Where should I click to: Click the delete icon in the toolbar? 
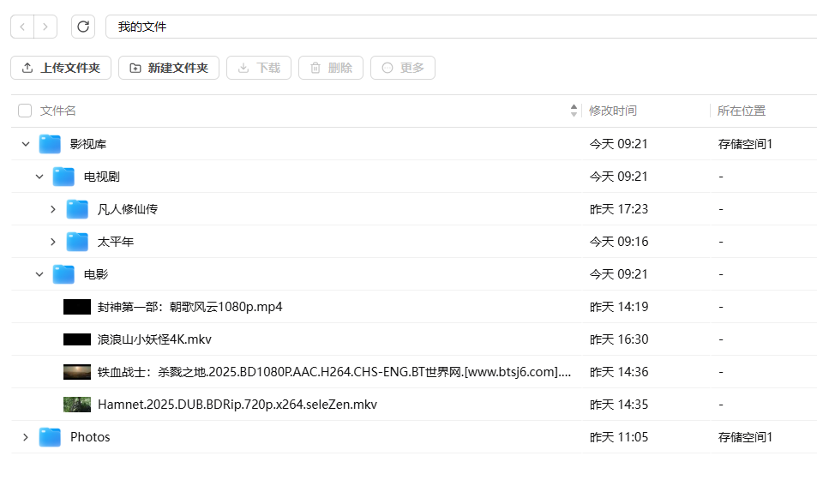click(315, 68)
